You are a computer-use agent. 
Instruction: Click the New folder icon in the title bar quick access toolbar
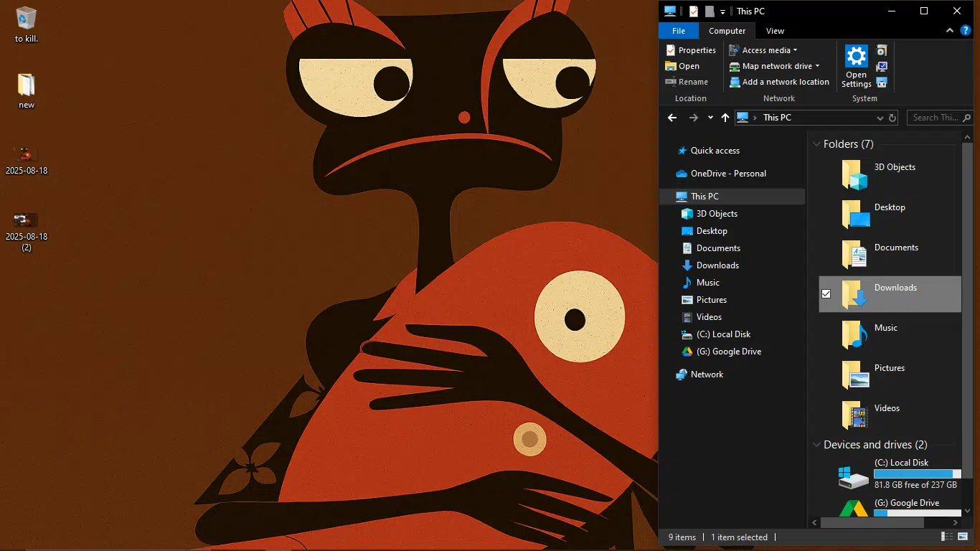tap(710, 11)
